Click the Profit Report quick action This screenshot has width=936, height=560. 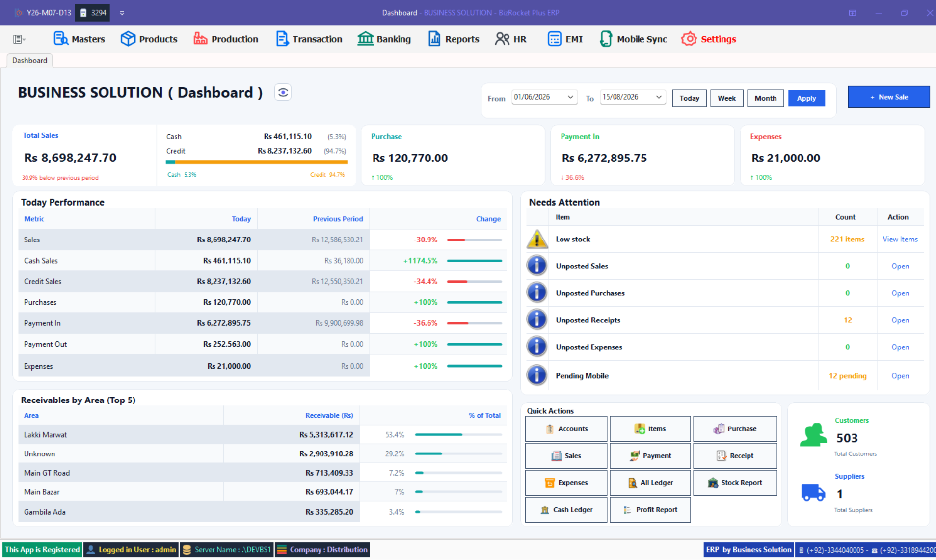tap(650, 510)
